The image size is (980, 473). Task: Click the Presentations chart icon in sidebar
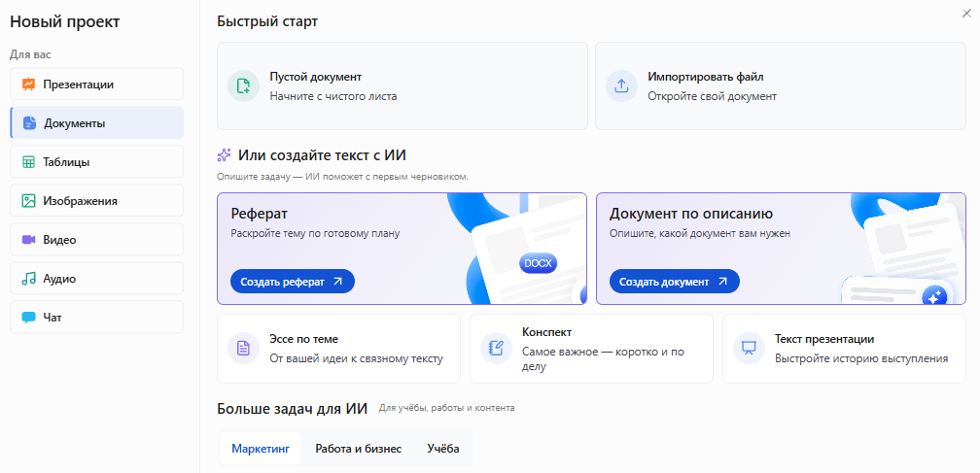pos(29,84)
